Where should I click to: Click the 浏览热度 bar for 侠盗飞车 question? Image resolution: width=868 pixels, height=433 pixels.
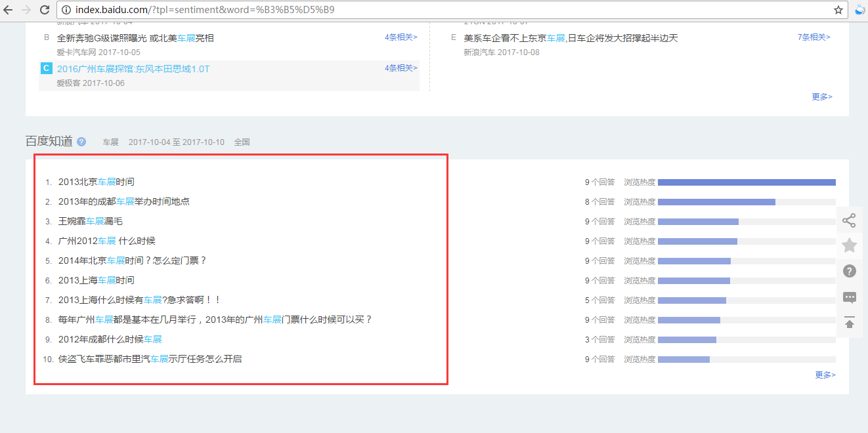tap(747, 360)
